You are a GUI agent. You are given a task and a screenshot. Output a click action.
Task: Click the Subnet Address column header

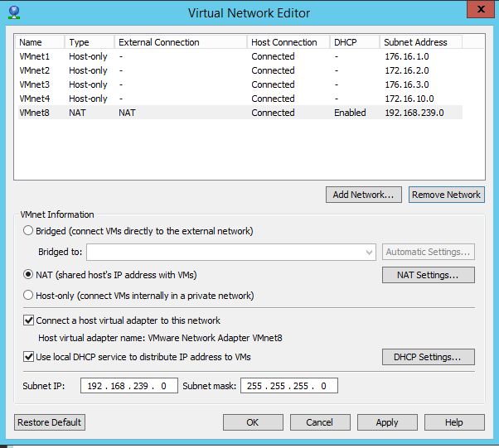click(x=421, y=42)
